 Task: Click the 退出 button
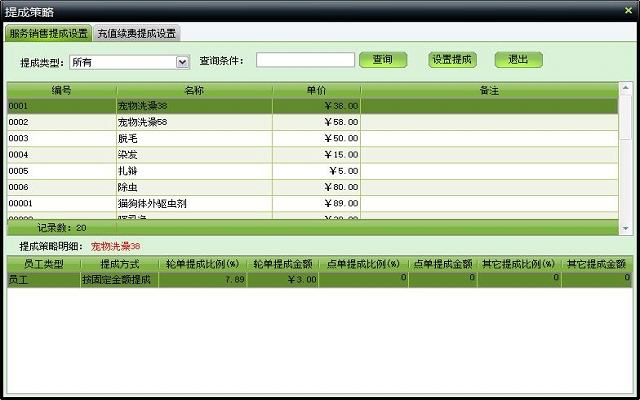(x=518, y=60)
